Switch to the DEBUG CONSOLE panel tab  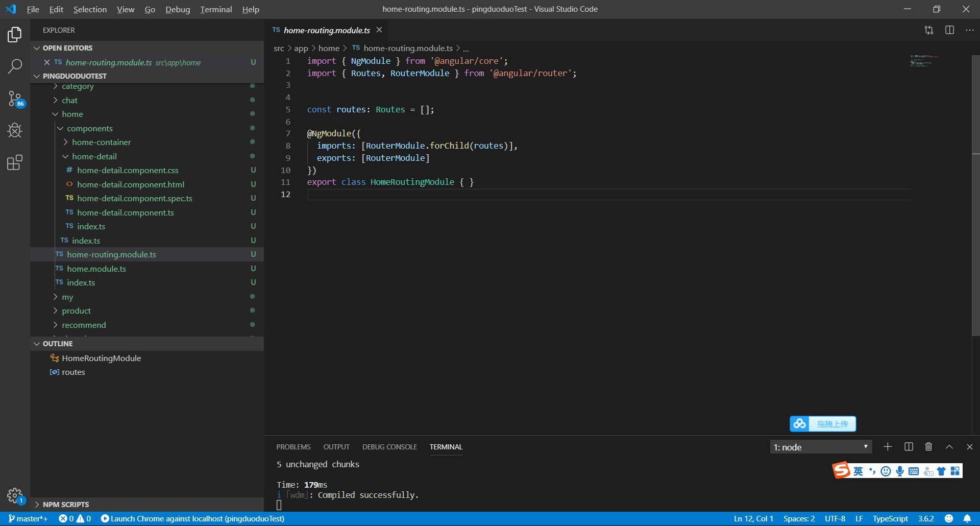[389, 447]
